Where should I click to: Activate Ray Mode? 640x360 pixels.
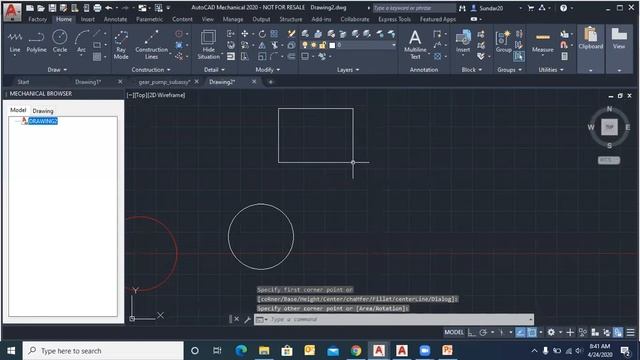(x=121, y=45)
